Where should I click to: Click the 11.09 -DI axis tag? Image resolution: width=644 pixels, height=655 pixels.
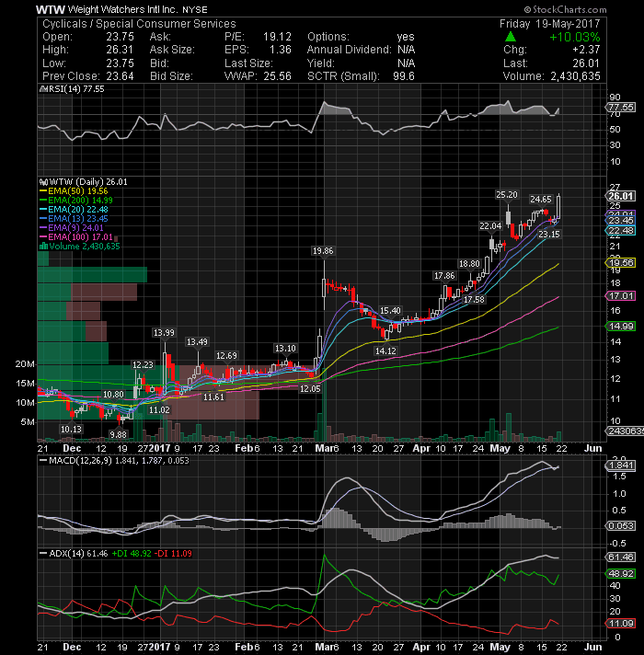click(x=620, y=623)
